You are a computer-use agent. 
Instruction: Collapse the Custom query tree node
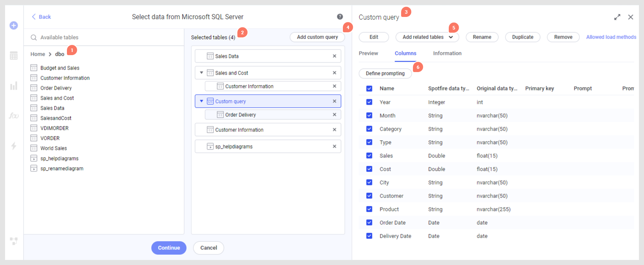(202, 101)
